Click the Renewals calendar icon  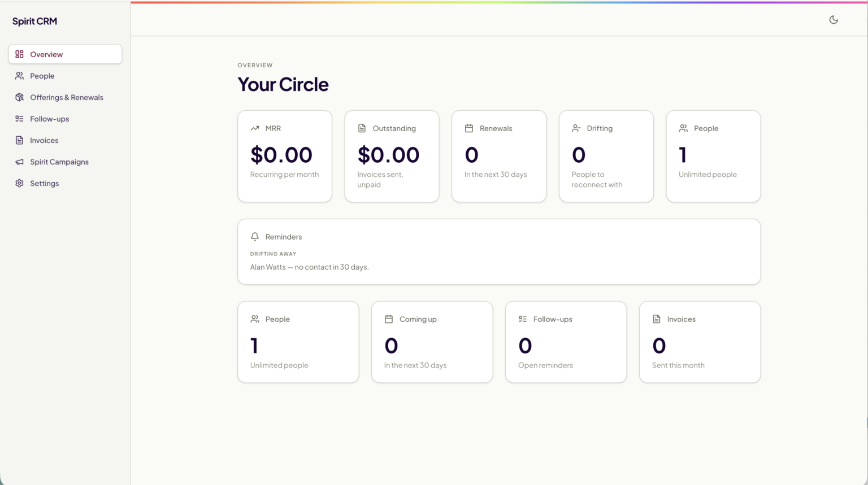469,128
